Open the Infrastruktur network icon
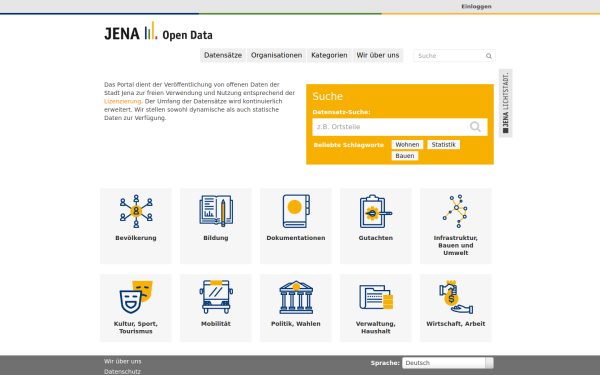 pos(455,211)
